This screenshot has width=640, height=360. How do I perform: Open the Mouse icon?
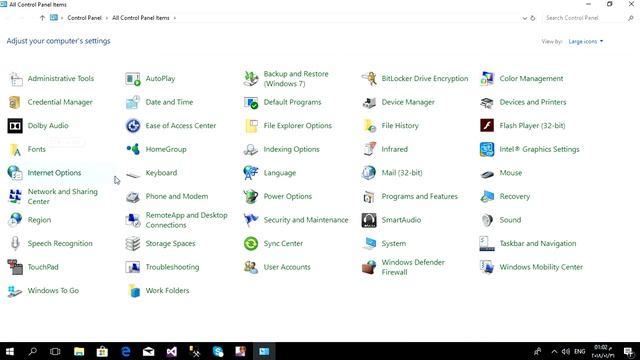pyautogui.click(x=487, y=174)
